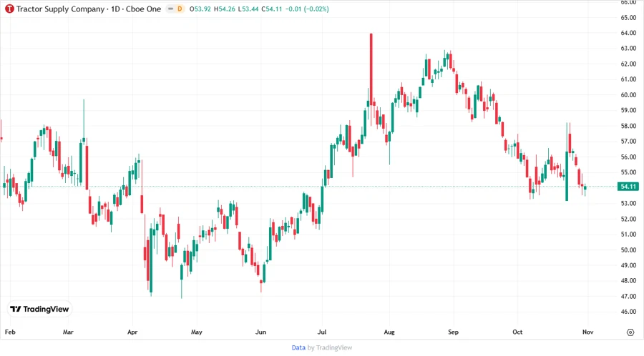Click the 50.00 price axis label
This screenshot has height=356, width=644.
(x=628, y=249)
